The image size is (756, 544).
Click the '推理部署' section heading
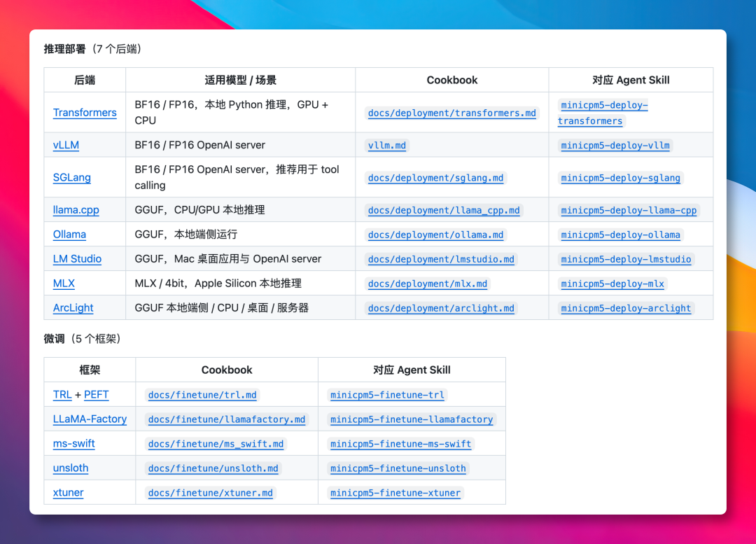point(64,49)
